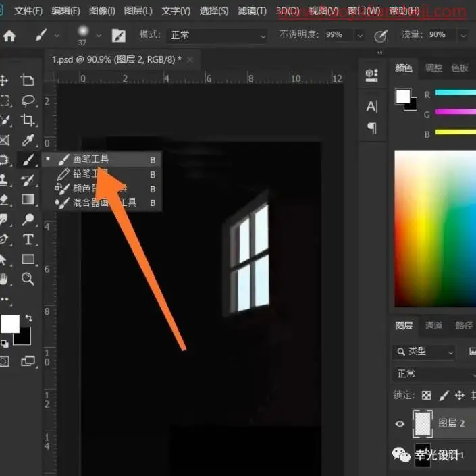Image resolution: width=476 pixels, height=476 pixels.
Task: Open the Paragraph panel icon
Action: point(372,128)
